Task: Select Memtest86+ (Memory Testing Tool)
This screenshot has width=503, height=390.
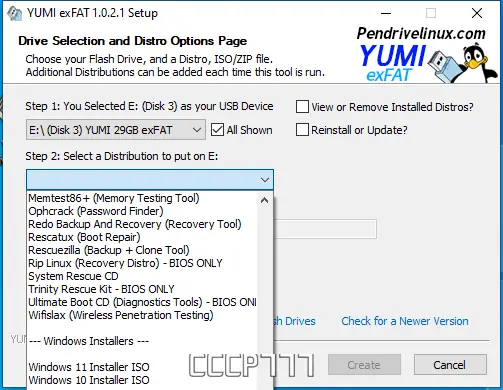Action: tap(142, 198)
